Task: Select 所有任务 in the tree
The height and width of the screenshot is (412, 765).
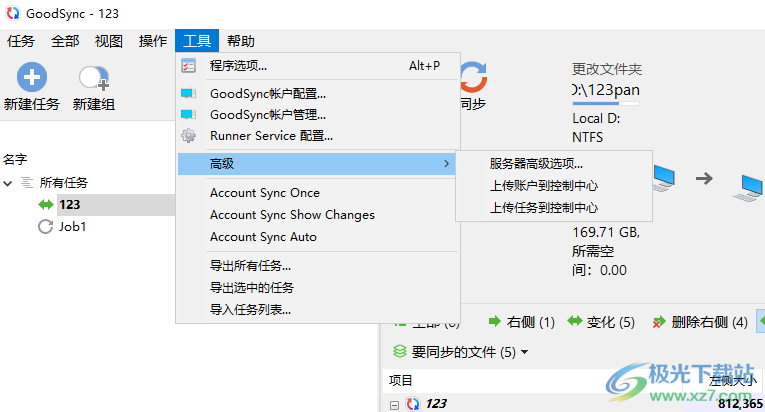Action: pyautogui.click(x=63, y=183)
